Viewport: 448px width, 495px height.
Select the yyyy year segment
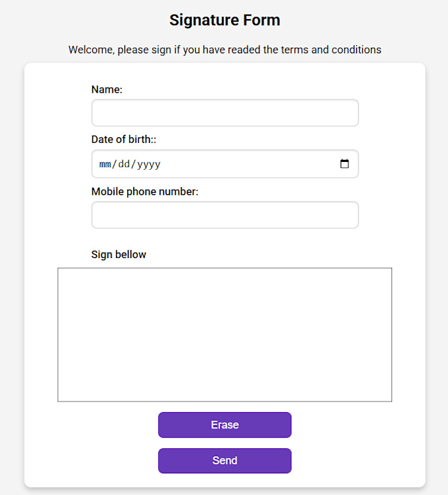149,165
